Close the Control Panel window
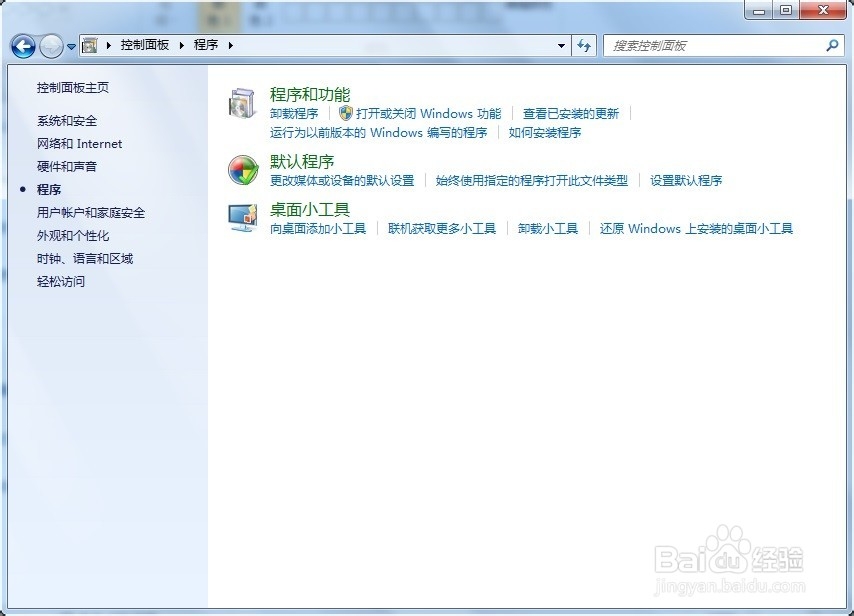The width and height of the screenshot is (854, 616). [x=824, y=10]
